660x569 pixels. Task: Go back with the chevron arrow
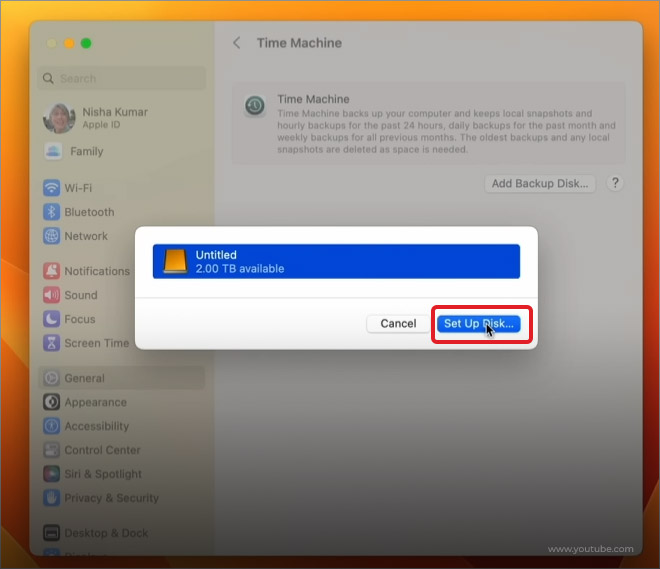click(237, 43)
